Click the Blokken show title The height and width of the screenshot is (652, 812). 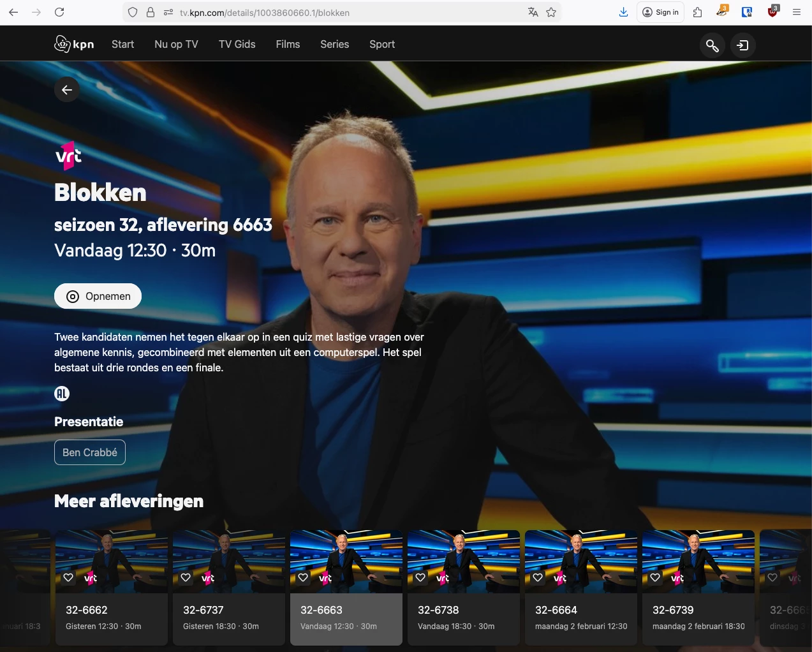(100, 193)
